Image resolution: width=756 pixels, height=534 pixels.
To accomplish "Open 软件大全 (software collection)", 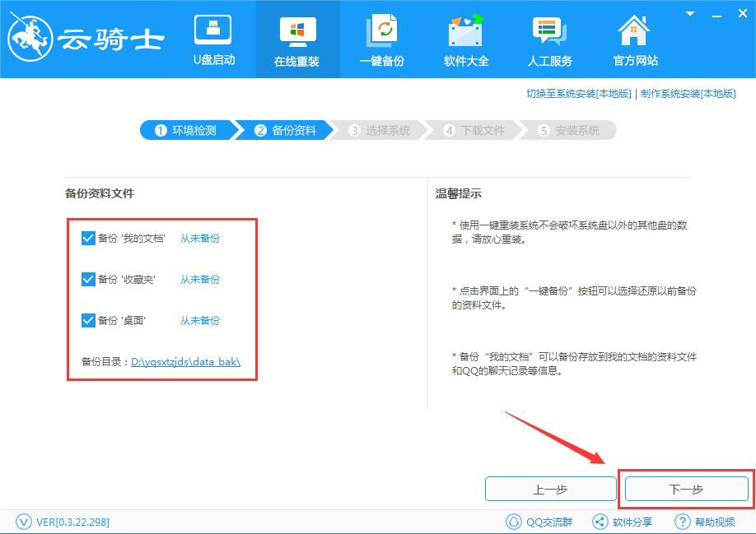I will click(x=465, y=39).
